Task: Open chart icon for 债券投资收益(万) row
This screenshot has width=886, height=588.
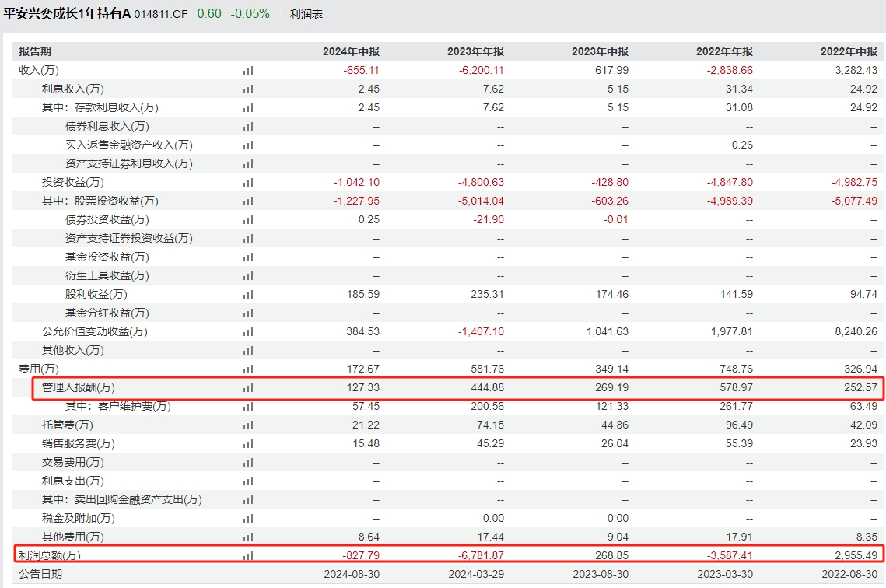Action: (248, 220)
